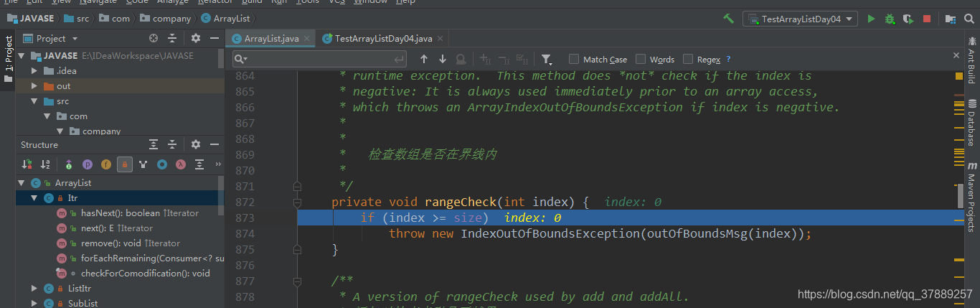Collapse the Itr class node in Structure
The image size is (980, 308).
[34, 197]
